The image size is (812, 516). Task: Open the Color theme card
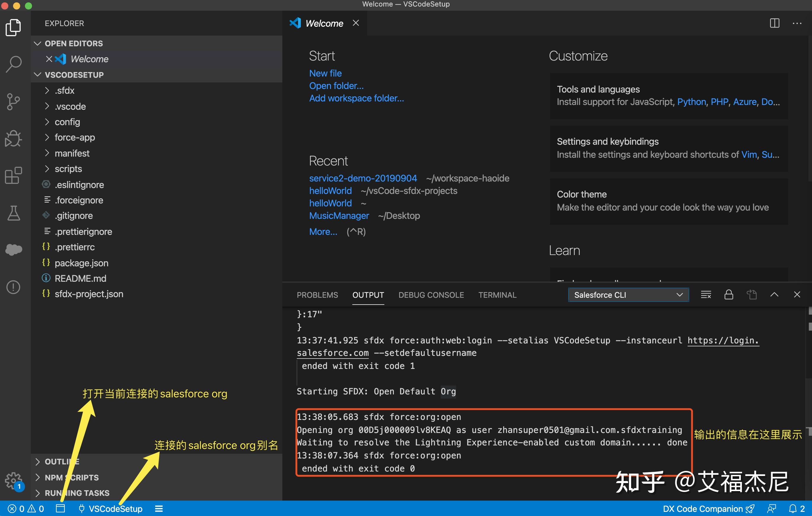[x=669, y=201]
